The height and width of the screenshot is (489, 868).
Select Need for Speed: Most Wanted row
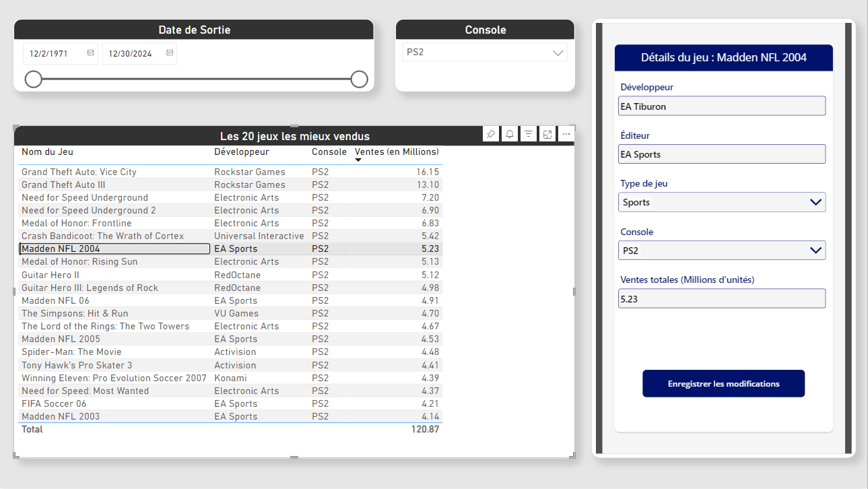tap(230, 391)
